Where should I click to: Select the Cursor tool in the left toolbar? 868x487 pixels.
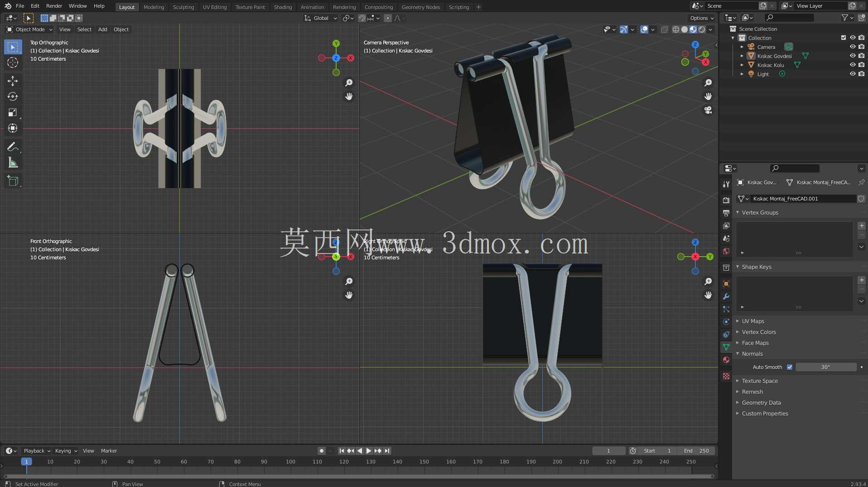click(13, 62)
